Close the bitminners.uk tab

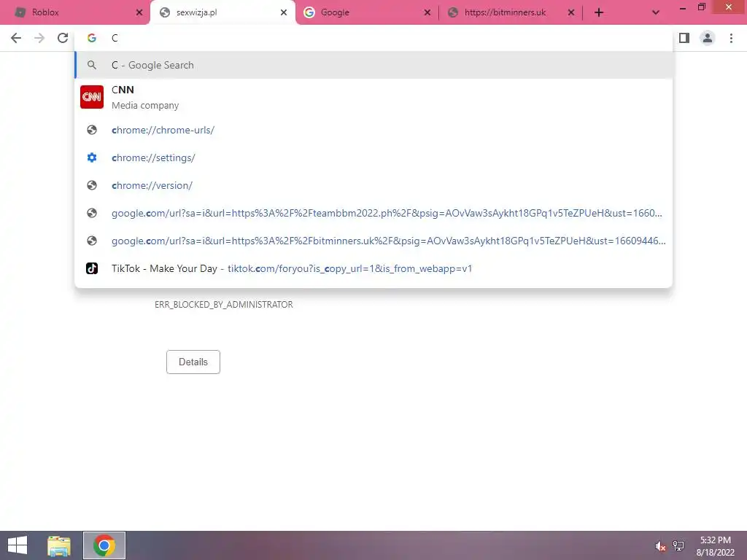(571, 13)
